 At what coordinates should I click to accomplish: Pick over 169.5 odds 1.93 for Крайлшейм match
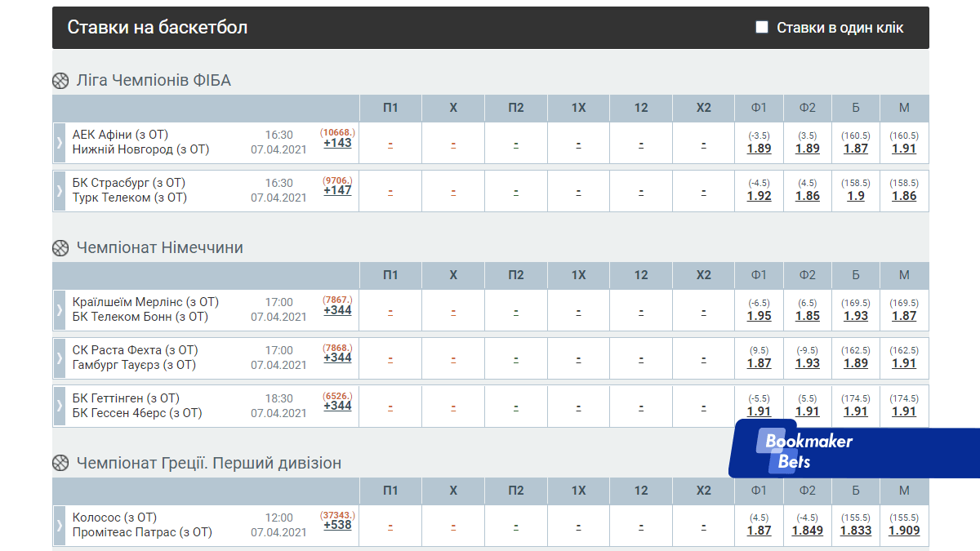[855, 316]
